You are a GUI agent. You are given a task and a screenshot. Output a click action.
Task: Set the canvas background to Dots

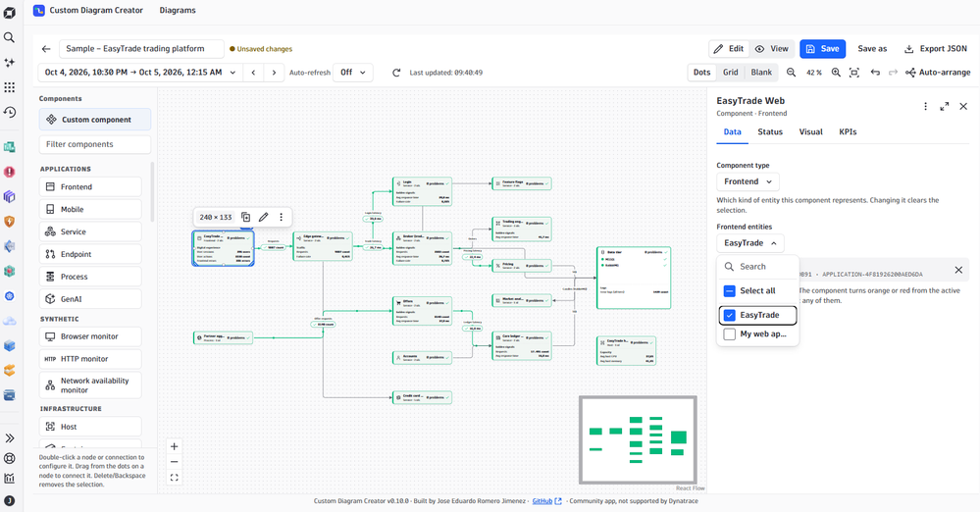pos(701,73)
